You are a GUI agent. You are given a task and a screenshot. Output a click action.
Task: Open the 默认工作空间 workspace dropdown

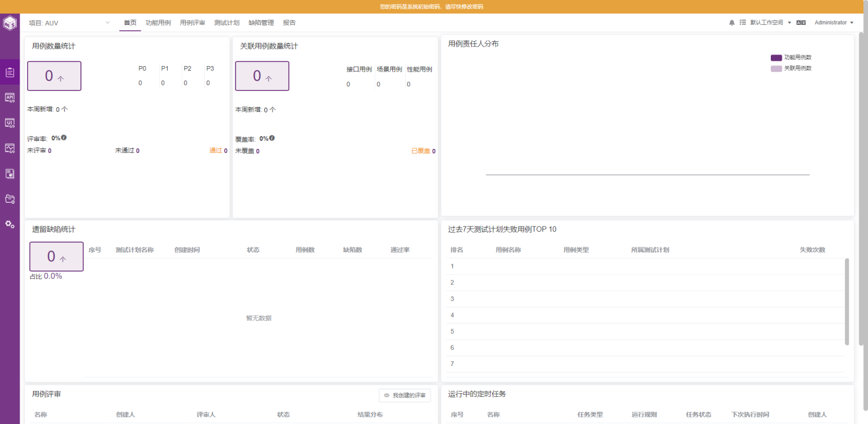click(771, 23)
